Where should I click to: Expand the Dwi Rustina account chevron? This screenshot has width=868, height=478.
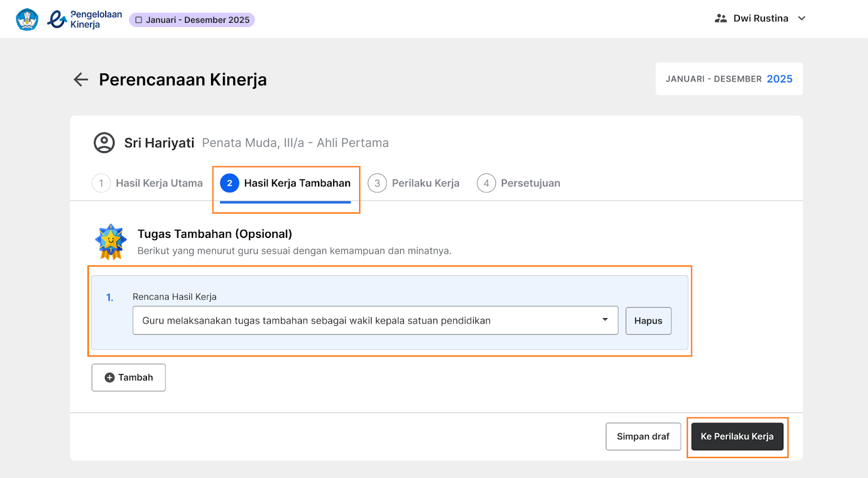coord(802,18)
